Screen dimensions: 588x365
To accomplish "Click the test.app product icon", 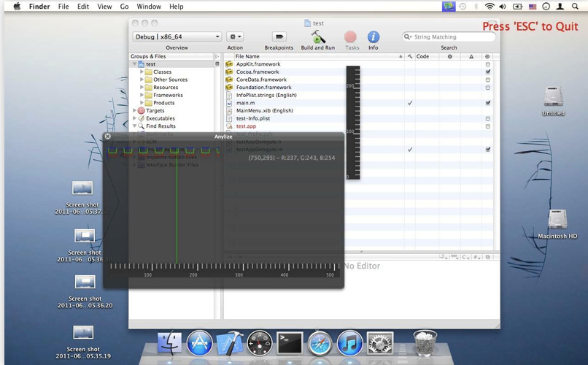I will (229, 126).
